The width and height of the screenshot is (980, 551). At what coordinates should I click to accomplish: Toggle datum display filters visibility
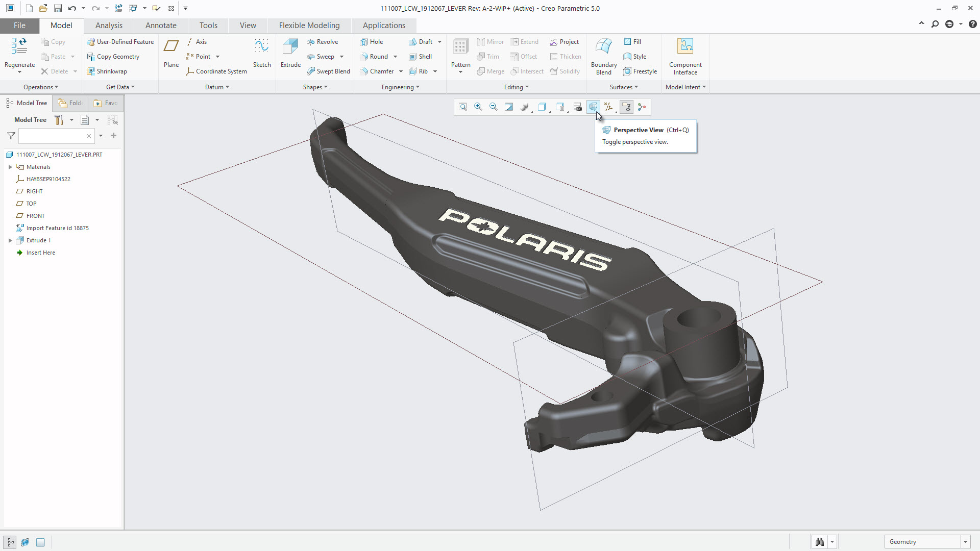point(608,107)
